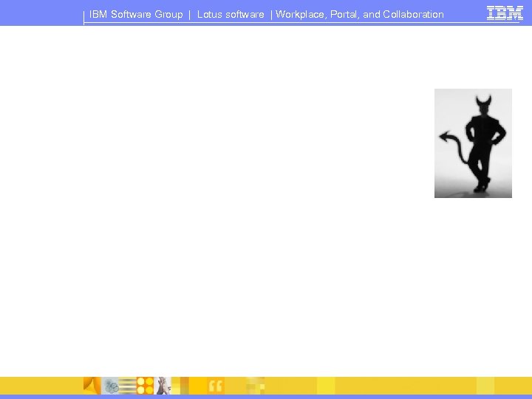Click the coins image in the footer
532x399 pixels.
[x=110, y=386]
